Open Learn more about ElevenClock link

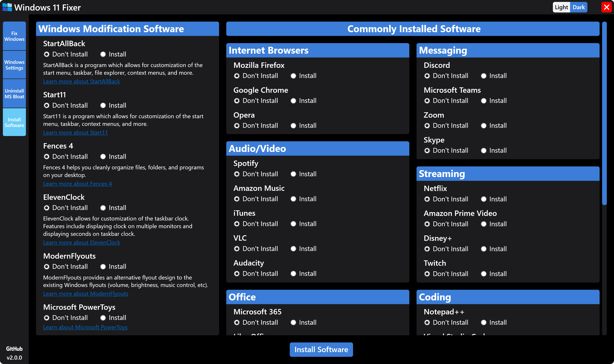82,242
